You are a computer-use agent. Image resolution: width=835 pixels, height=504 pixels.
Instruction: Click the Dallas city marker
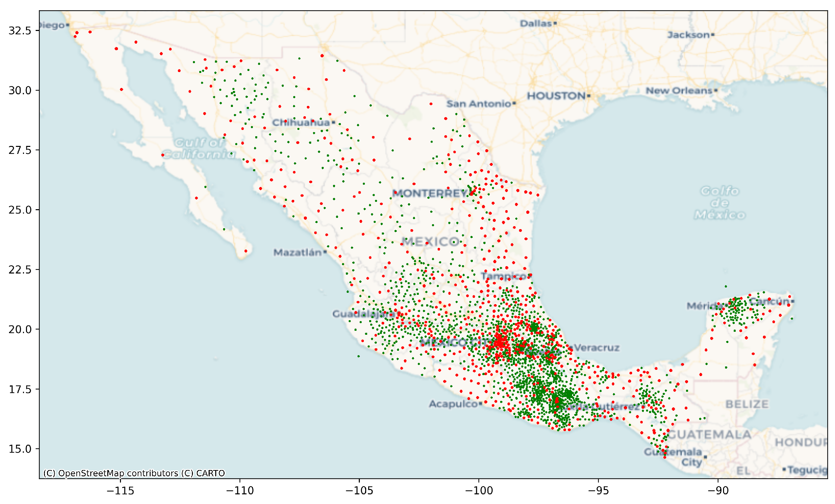click(x=555, y=23)
